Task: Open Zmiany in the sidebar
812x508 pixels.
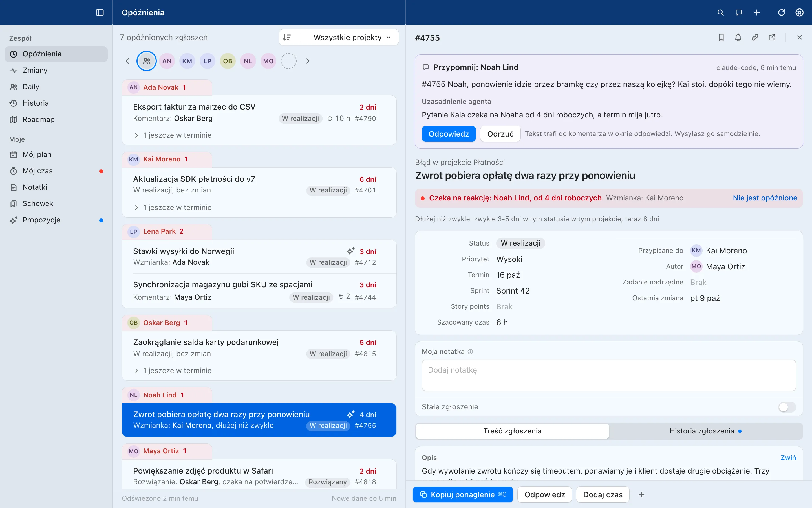Action: [56, 70]
